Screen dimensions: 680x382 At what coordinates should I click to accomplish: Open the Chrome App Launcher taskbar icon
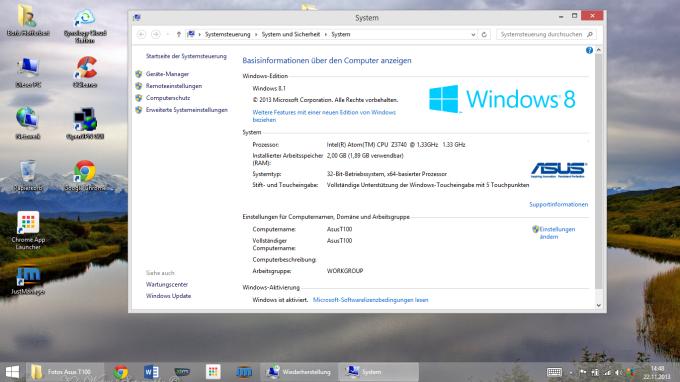[213, 372]
